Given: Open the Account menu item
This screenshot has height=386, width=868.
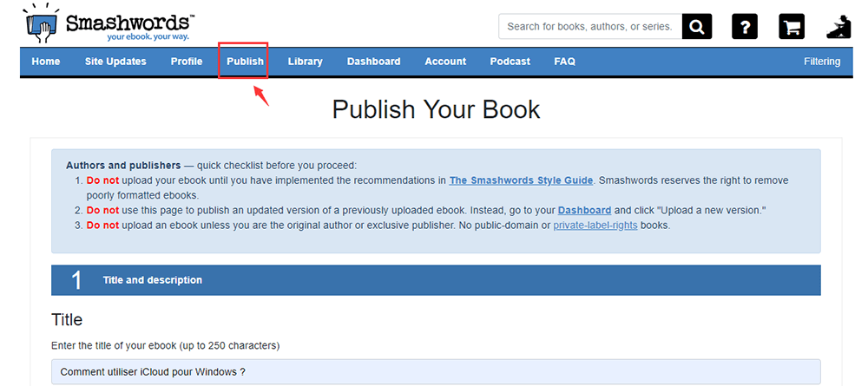Looking at the screenshot, I should coord(445,62).
